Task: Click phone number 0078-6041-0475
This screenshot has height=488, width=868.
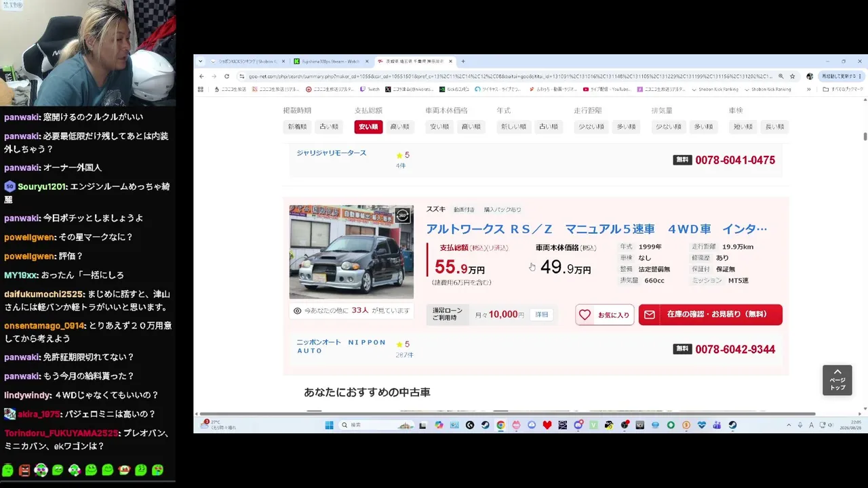Action: 735,160
